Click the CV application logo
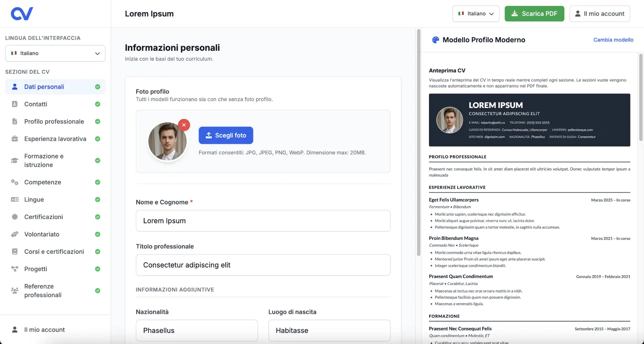 pyautogui.click(x=21, y=13)
